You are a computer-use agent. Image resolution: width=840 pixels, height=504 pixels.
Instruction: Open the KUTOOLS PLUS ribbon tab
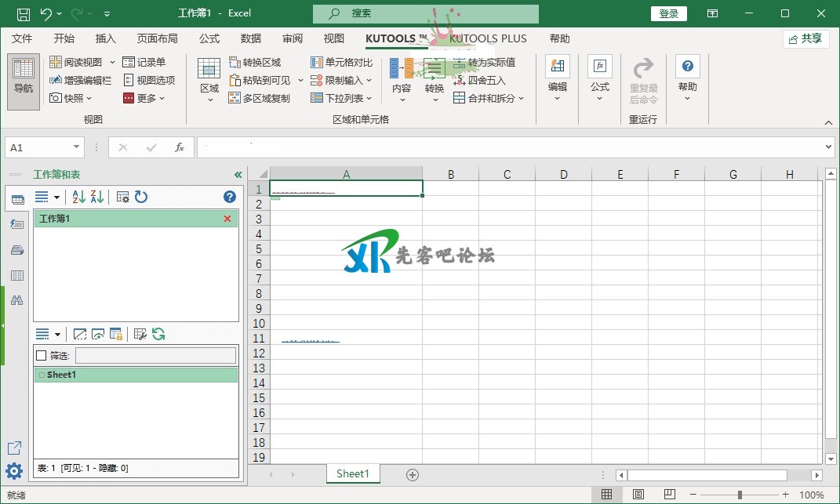(x=488, y=38)
